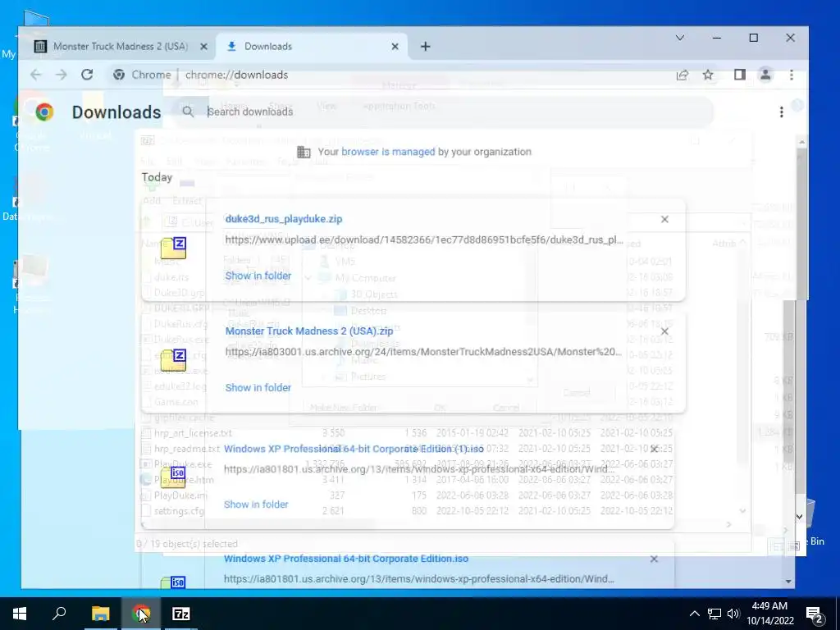The width and height of the screenshot is (840, 630).
Task: Click the chrome://downloads address bar
Action: click(x=236, y=75)
